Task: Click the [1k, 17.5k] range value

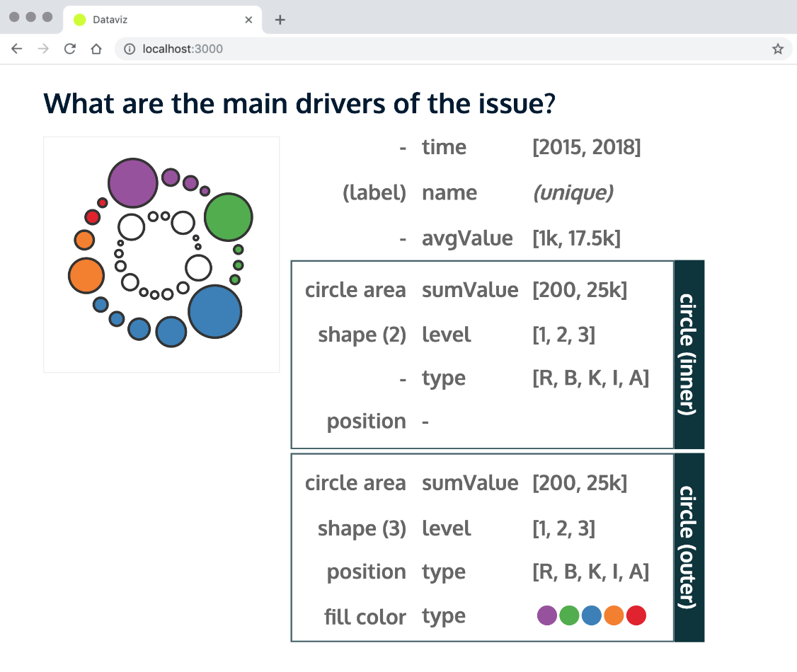Action: [576, 238]
